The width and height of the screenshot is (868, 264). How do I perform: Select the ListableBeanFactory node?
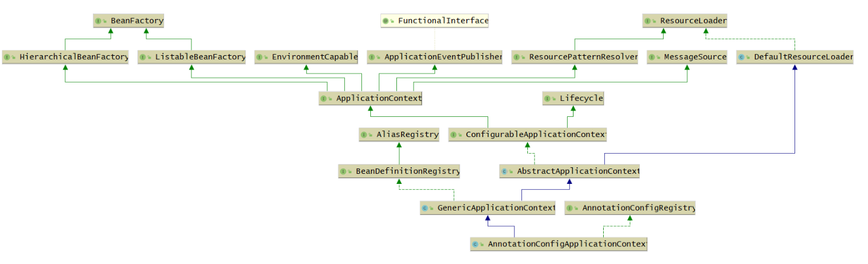coord(192,57)
